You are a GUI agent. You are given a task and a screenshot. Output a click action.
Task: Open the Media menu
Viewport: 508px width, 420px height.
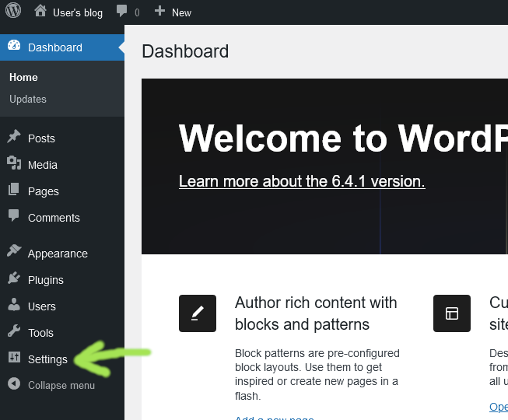[x=43, y=165]
